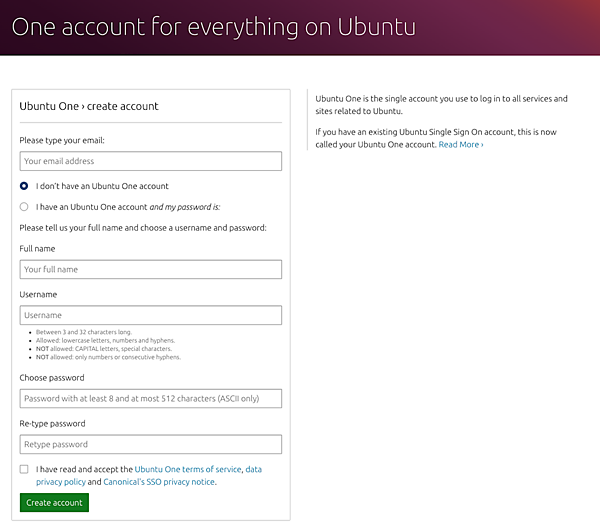Choose "I have an Ubuntu One account" radio option
Viewport: 600px width, 531px height.
(x=24, y=207)
